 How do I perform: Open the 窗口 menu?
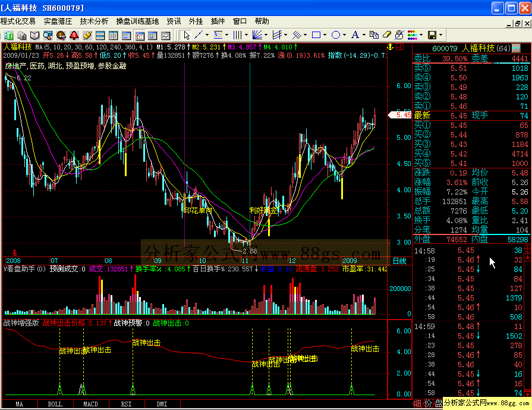tap(240, 21)
